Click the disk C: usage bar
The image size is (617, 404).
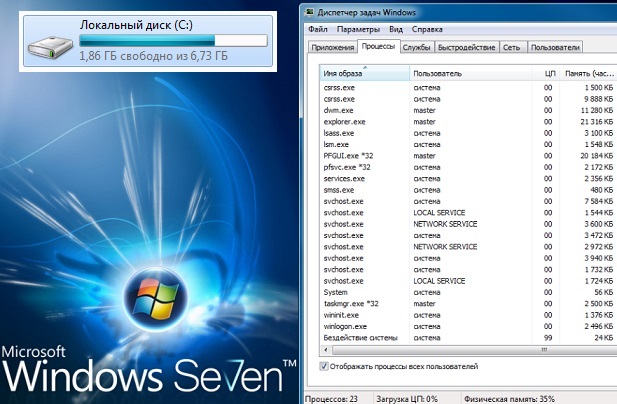coord(173,41)
